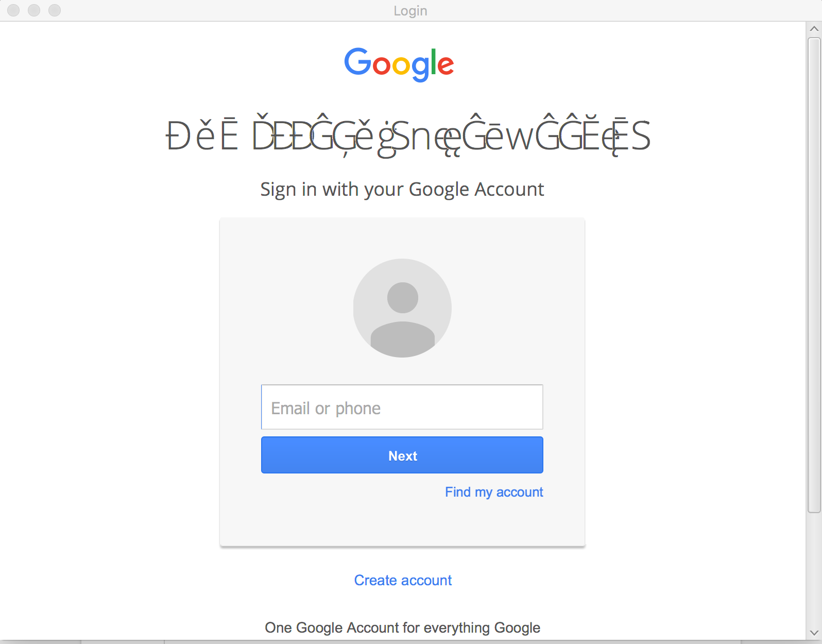Open the Create account link

[403, 580]
